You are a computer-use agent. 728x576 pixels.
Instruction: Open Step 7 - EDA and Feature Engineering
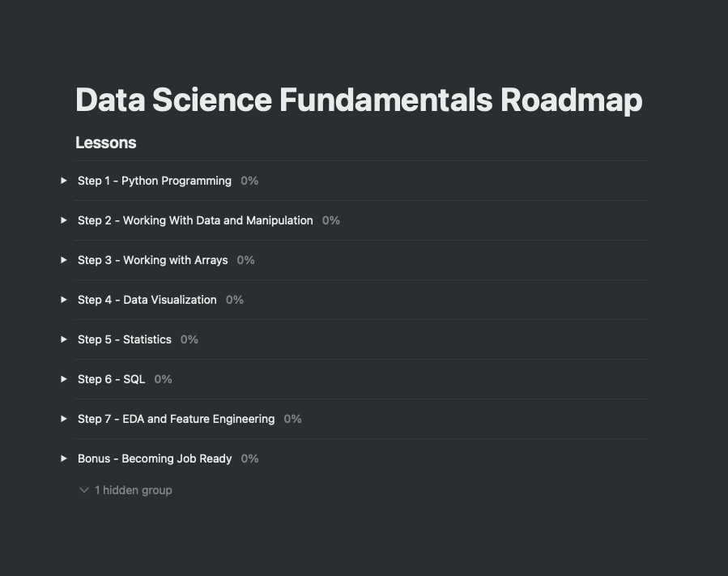(64, 418)
